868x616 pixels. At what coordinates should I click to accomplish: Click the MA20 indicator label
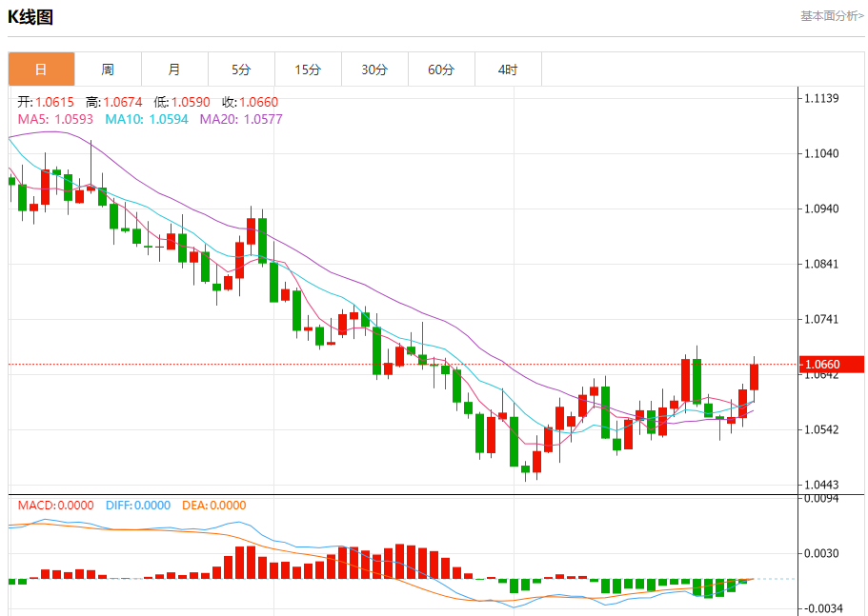coord(241,119)
